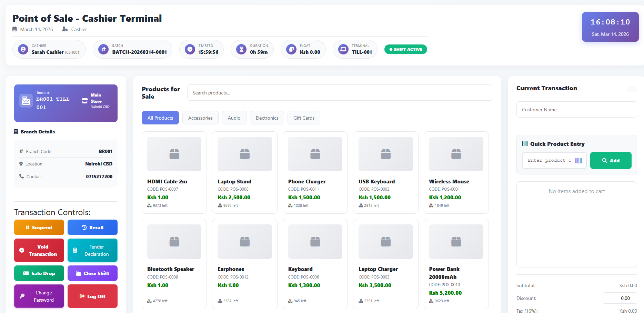Click the Log Off button

92,296
